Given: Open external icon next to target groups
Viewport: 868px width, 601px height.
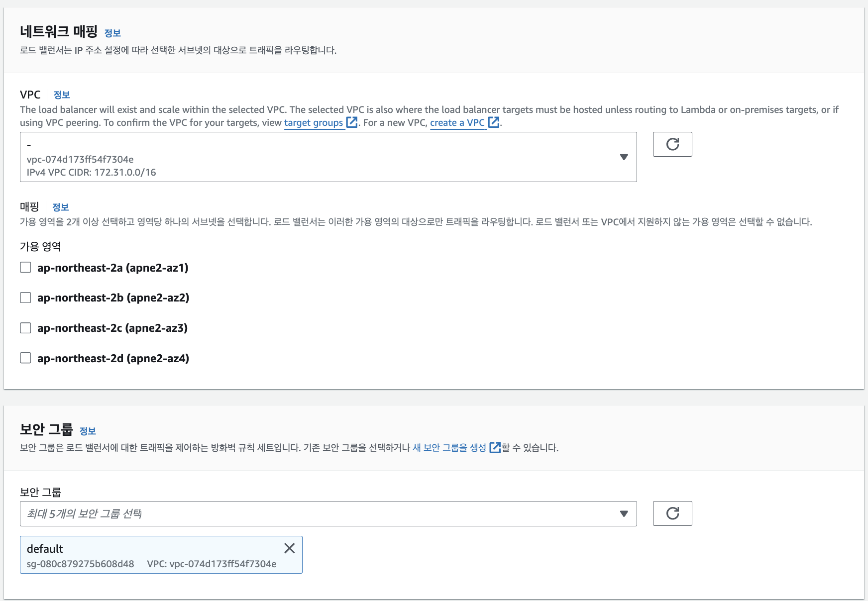Looking at the screenshot, I should point(352,122).
